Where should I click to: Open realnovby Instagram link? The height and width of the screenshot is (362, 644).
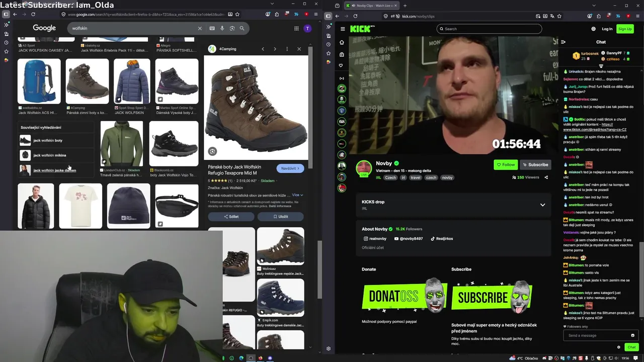375,239
